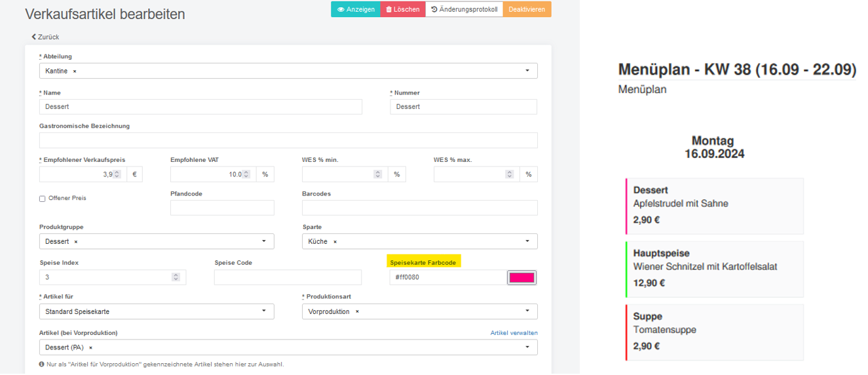Click the Gastronomische Bezeichnung input field

(288, 140)
